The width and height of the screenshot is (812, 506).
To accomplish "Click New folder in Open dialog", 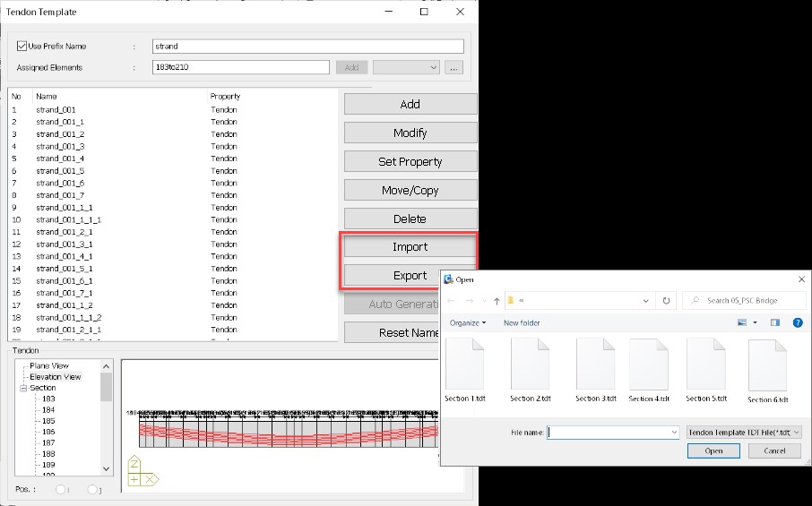I will coord(522,322).
